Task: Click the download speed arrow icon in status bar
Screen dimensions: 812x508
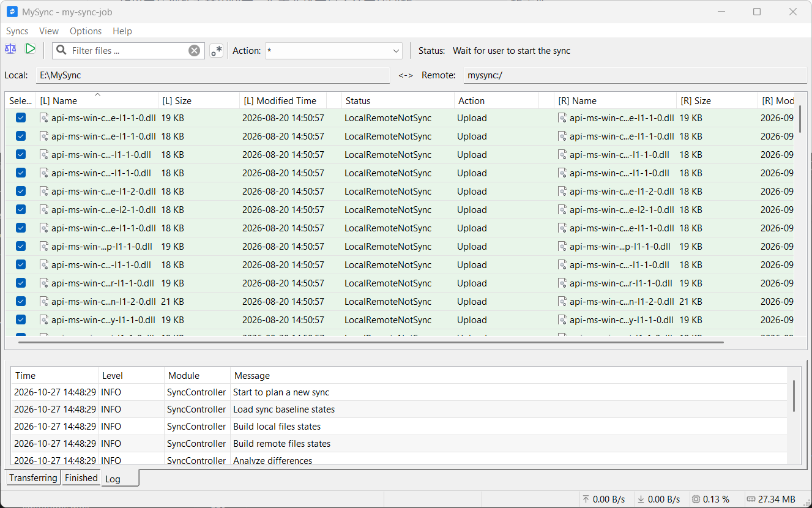Action: [641, 499]
